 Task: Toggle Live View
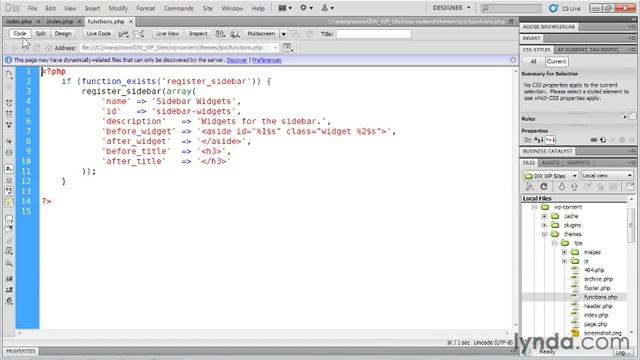pyautogui.click(x=167, y=34)
